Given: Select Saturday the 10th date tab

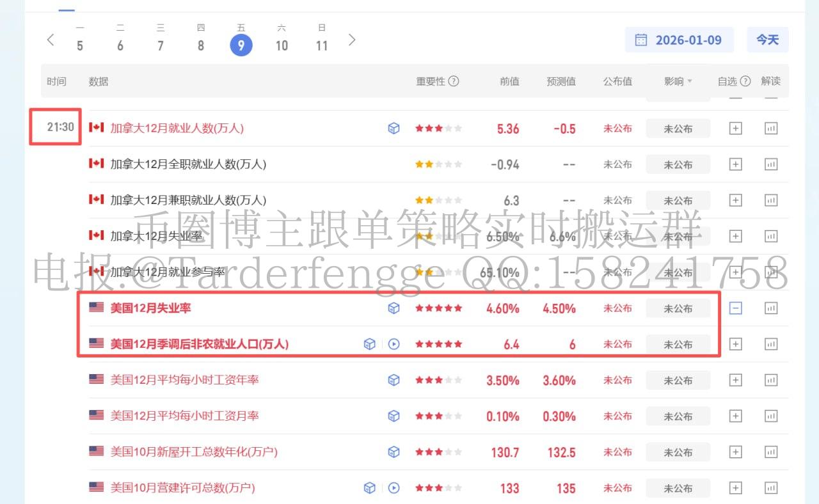Looking at the screenshot, I should coord(282,40).
